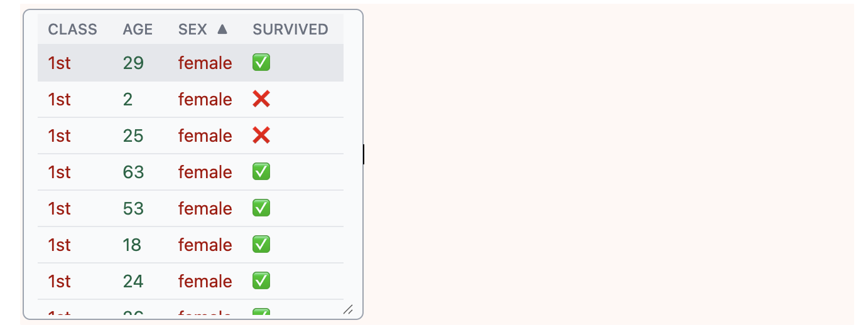Screen dimensions: 868x330
Task: Sort the table by the AGE column
Action: [x=138, y=29]
